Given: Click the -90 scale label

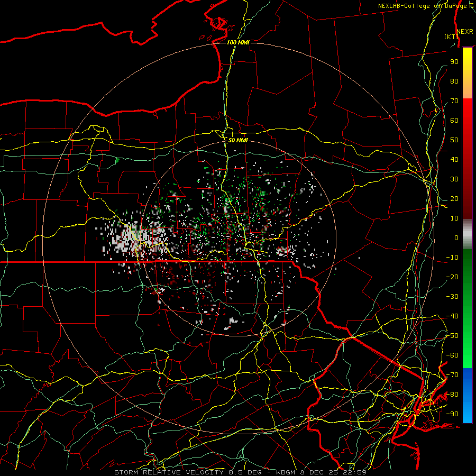Looking at the screenshot, I should (452, 414).
